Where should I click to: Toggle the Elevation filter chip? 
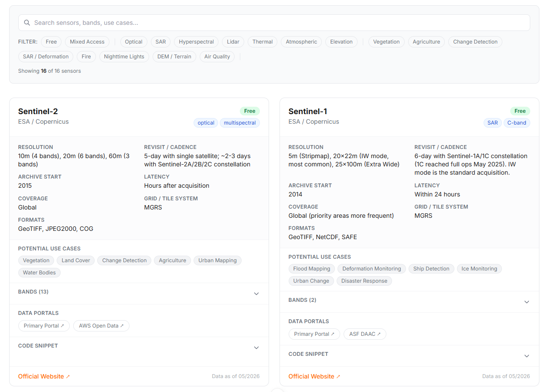341,42
